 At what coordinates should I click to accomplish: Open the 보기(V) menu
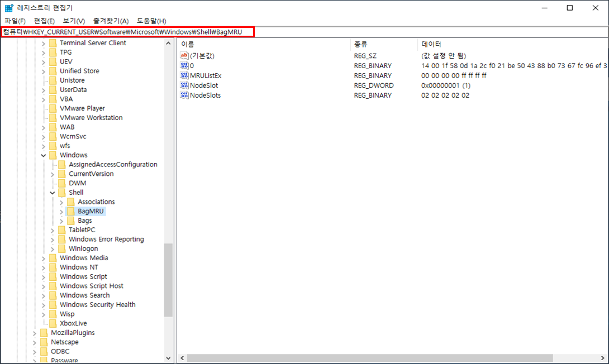click(x=73, y=21)
